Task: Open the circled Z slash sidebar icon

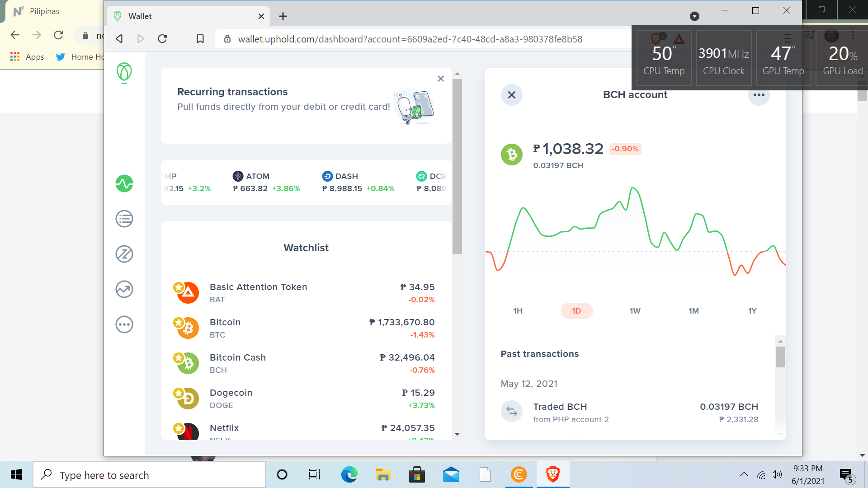Action: [124, 254]
